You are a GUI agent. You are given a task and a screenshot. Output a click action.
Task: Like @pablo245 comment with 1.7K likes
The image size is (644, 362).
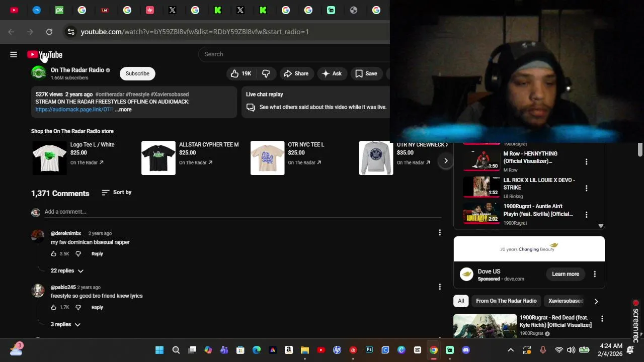pos(54,307)
